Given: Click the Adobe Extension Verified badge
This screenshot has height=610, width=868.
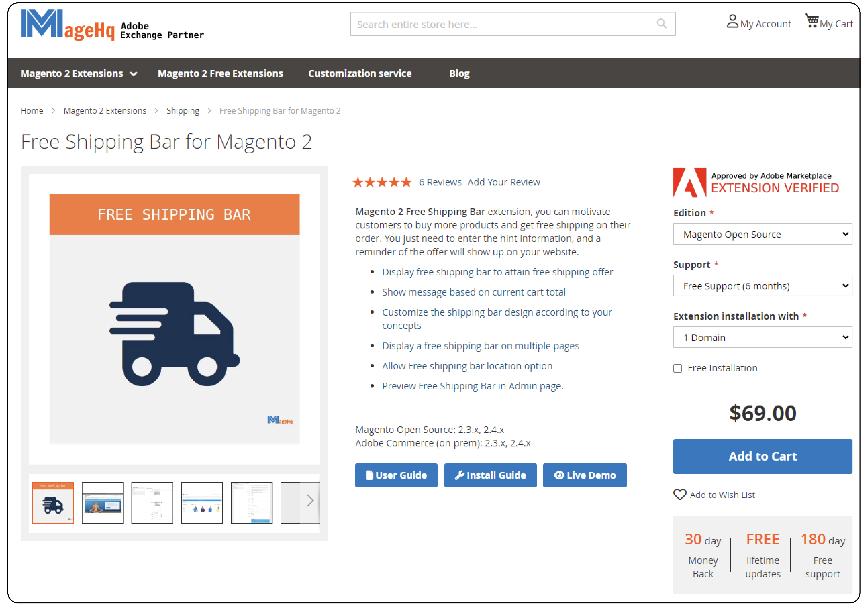Looking at the screenshot, I should click(756, 183).
